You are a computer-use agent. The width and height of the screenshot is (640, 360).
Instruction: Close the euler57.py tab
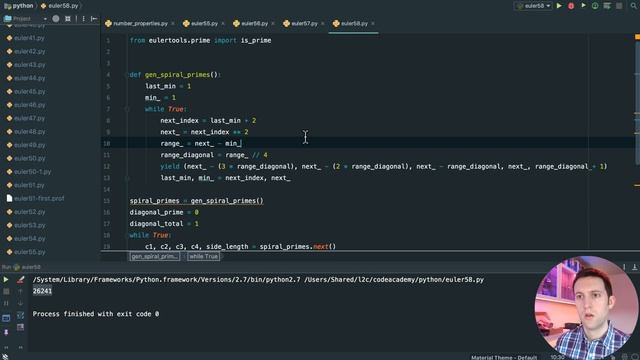(x=323, y=24)
